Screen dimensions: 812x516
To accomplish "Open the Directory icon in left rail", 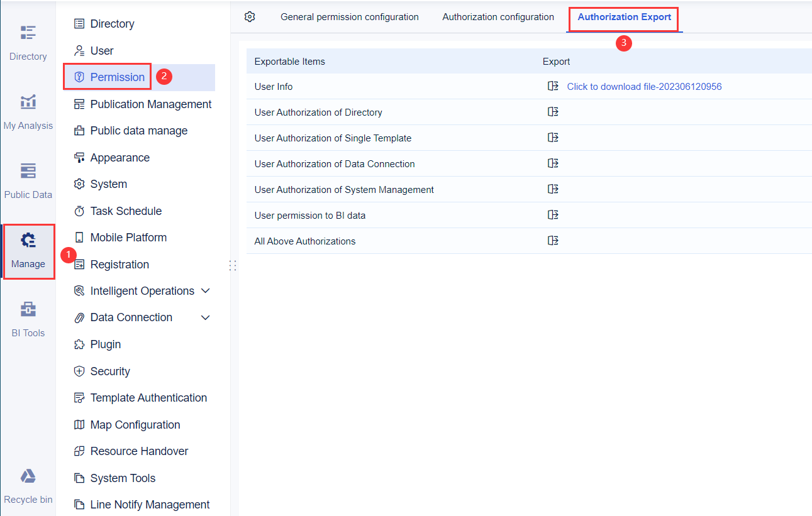I will (28, 33).
